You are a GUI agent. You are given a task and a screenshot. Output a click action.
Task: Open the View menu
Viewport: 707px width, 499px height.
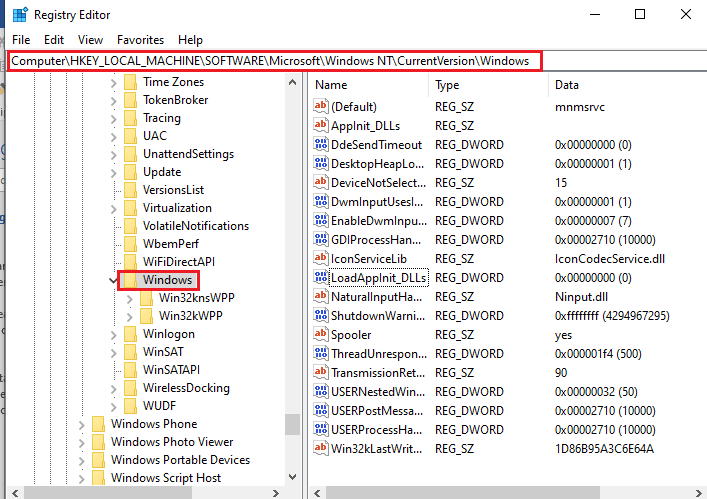[x=90, y=40]
